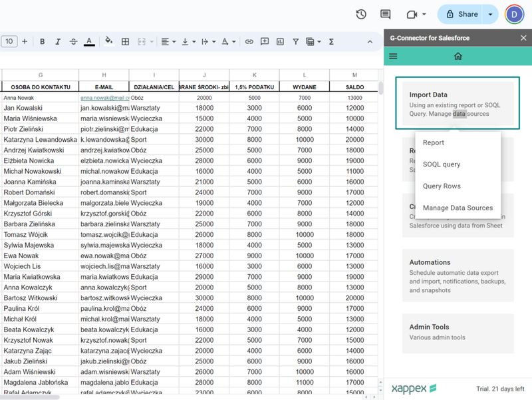Image resolution: width=532 pixels, height=400 pixels.
Task: Click the cell Magdalena Jabłońska
Action: pos(41,382)
